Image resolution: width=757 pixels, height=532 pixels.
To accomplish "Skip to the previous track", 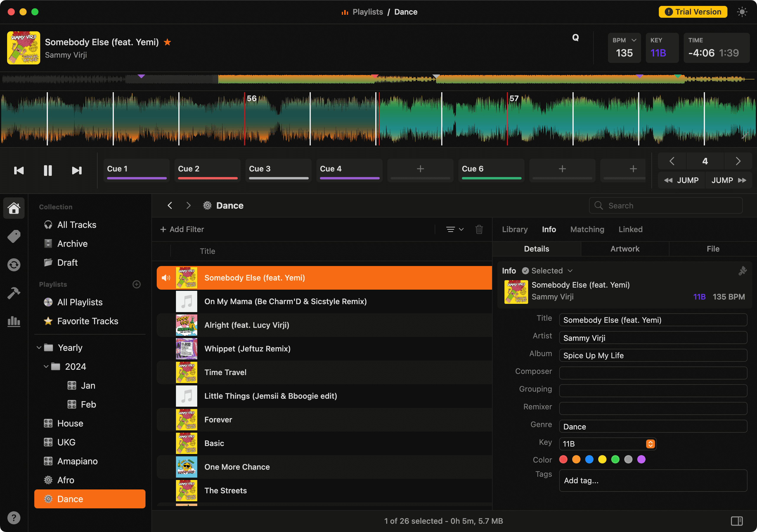I will point(19,171).
